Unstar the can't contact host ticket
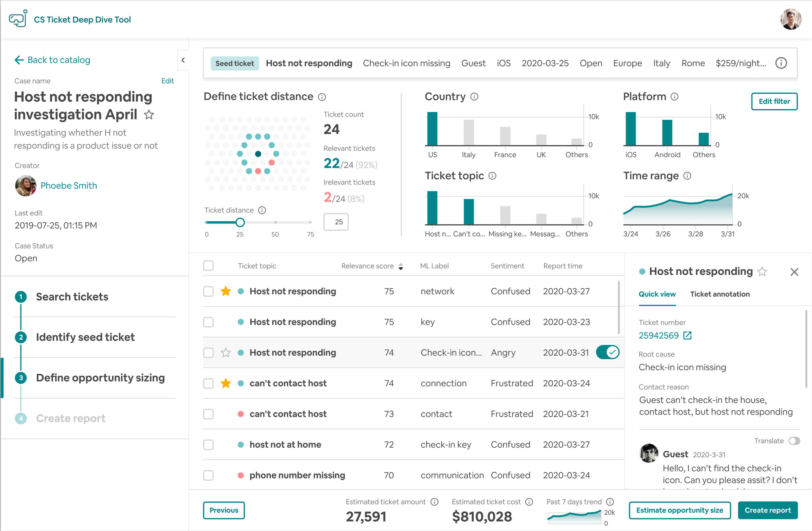 [x=225, y=383]
